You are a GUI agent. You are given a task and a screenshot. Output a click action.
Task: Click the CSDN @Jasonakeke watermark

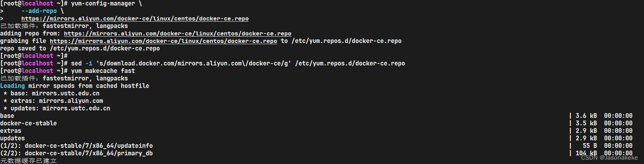[x=609, y=158]
